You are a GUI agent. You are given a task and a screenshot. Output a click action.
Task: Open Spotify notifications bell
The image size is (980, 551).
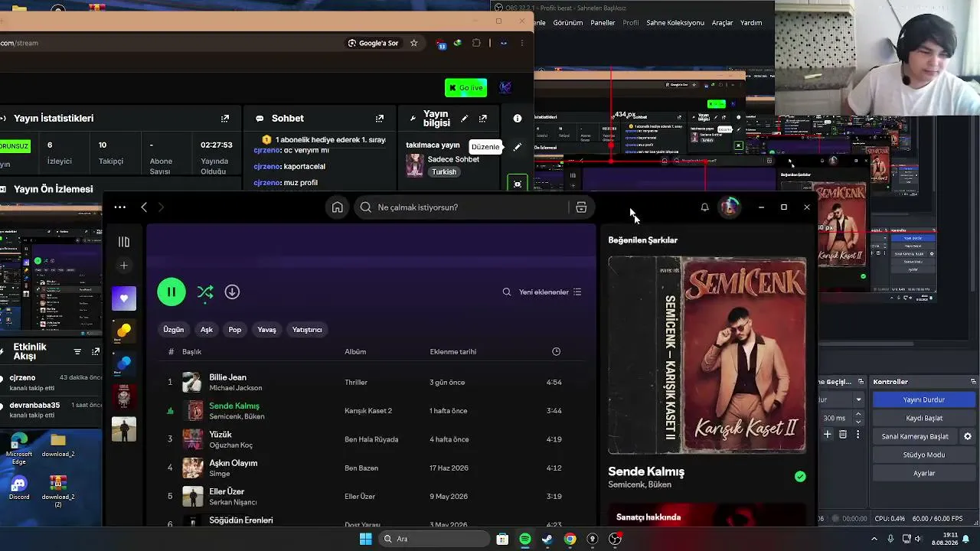[x=704, y=207]
